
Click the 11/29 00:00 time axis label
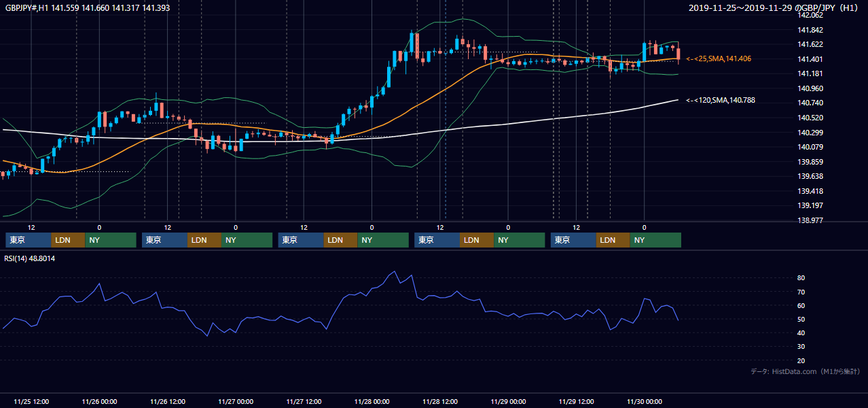tap(509, 401)
